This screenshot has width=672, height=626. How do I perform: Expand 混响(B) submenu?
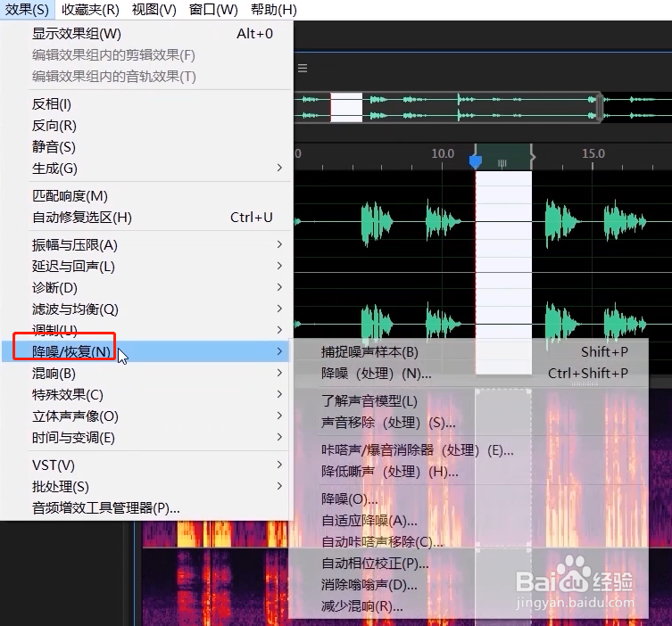pos(146,374)
